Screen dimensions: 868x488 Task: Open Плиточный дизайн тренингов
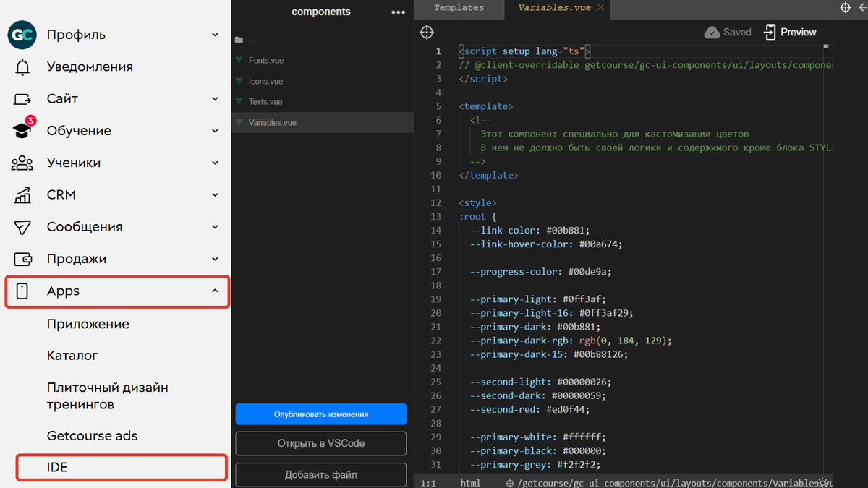[x=108, y=396]
